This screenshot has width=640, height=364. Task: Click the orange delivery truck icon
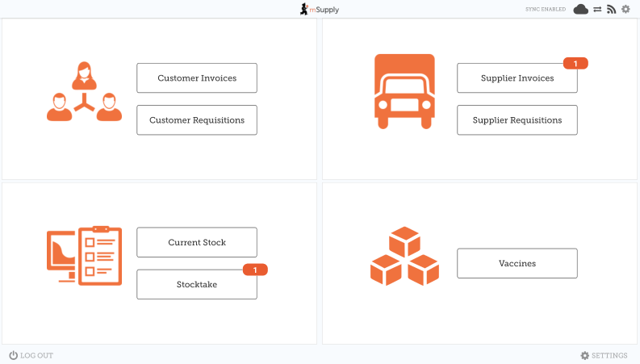(404, 91)
